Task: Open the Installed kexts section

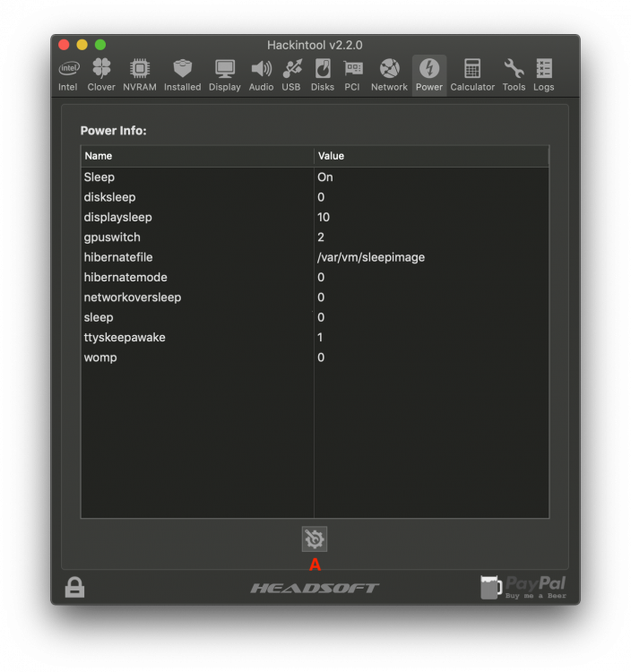Action: point(183,75)
